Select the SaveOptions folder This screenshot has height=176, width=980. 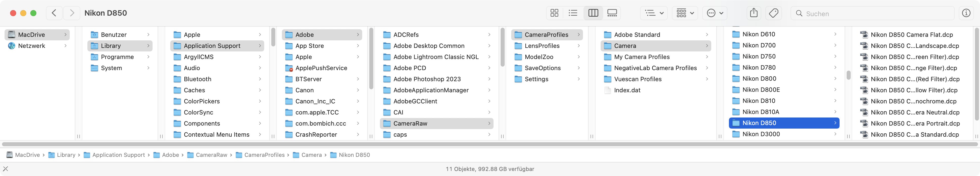pos(547,68)
